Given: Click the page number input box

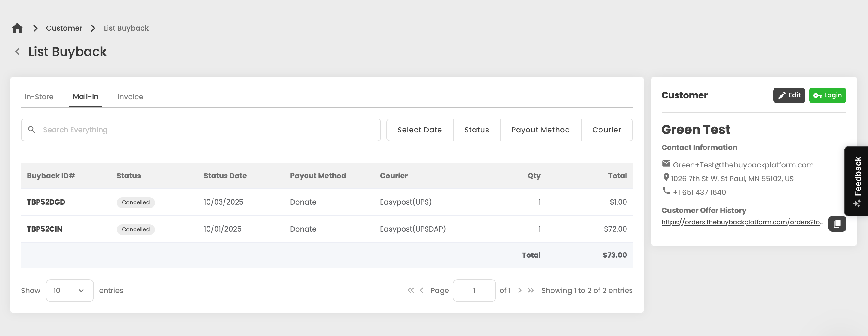Looking at the screenshot, I should 474,290.
